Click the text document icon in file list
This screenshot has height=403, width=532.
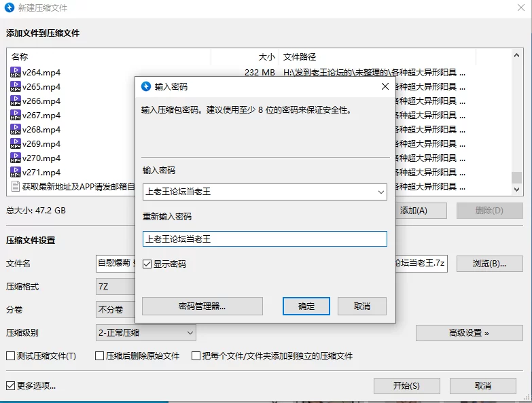coord(15,186)
